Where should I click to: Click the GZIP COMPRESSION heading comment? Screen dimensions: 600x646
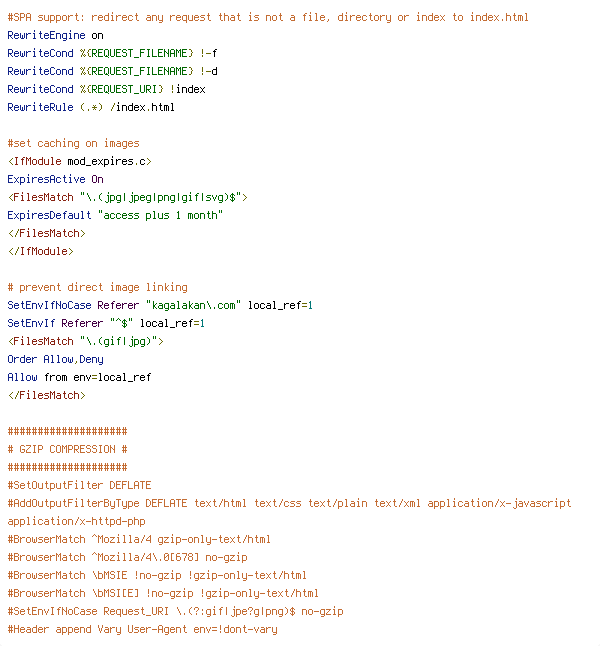pos(68,449)
